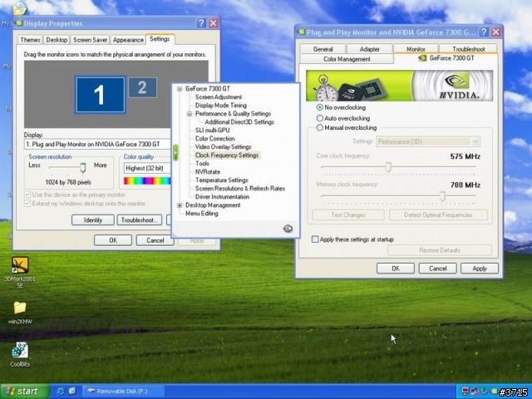Select Auto overclocking option
This screenshot has height=399, width=532.
343,118
